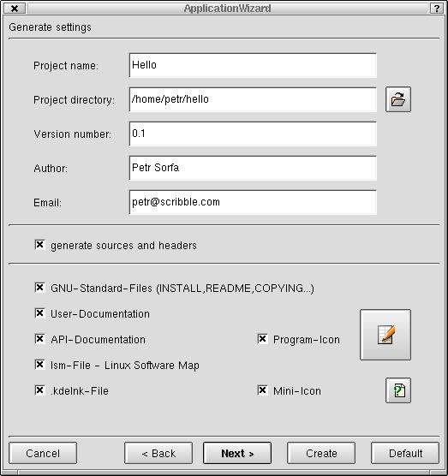Click the Program-Icon edit image button
448x476 pixels.
point(385,335)
